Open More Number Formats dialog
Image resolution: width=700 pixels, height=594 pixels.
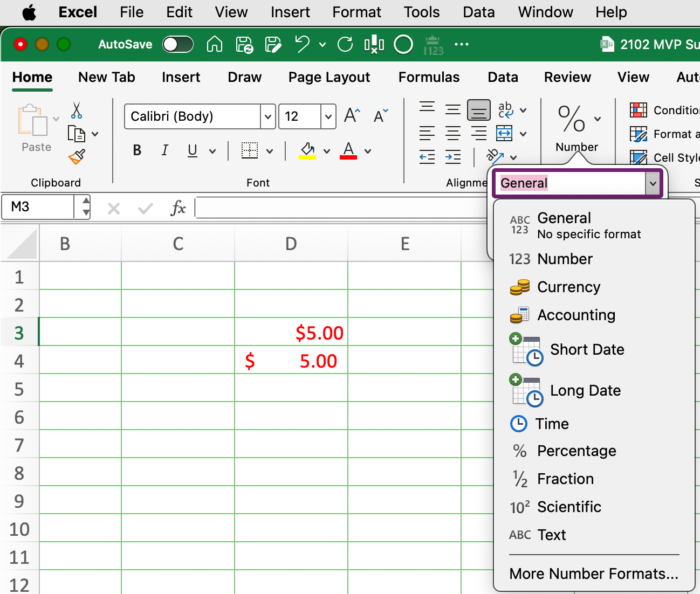click(594, 574)
